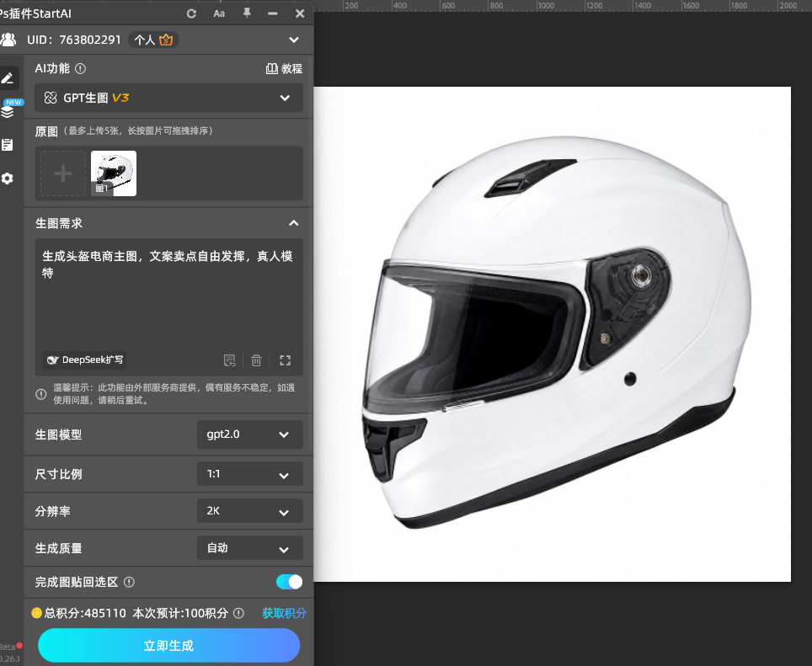This screenshot has height=666, width=812.
Task: Open the 生成质量 自动 dropdown
Action: pyautogui.click(x=249, y=548)
